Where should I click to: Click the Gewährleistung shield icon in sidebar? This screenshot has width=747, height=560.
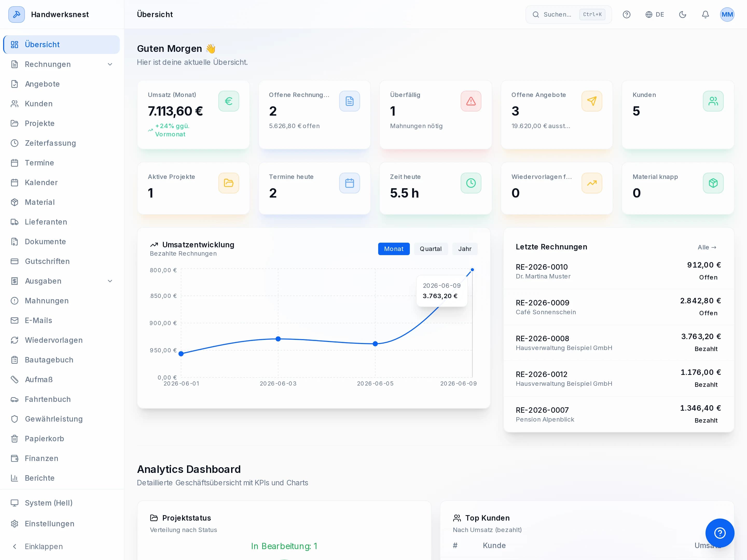(15, 419)
